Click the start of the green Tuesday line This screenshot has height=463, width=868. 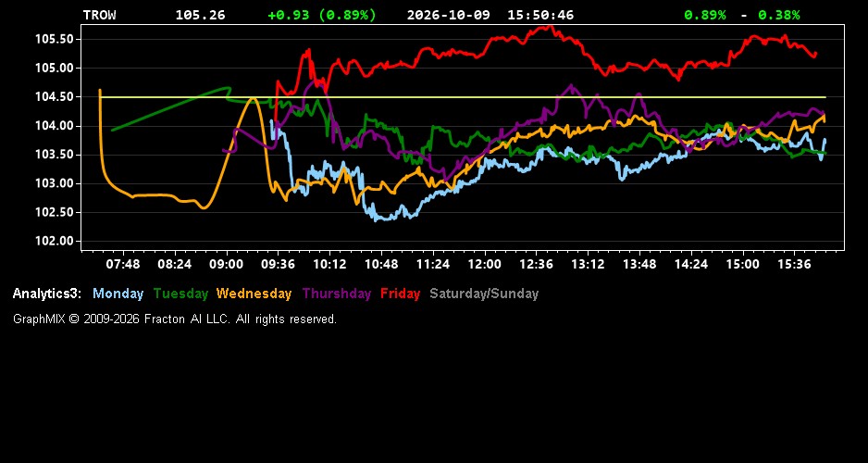click(112, 131)
